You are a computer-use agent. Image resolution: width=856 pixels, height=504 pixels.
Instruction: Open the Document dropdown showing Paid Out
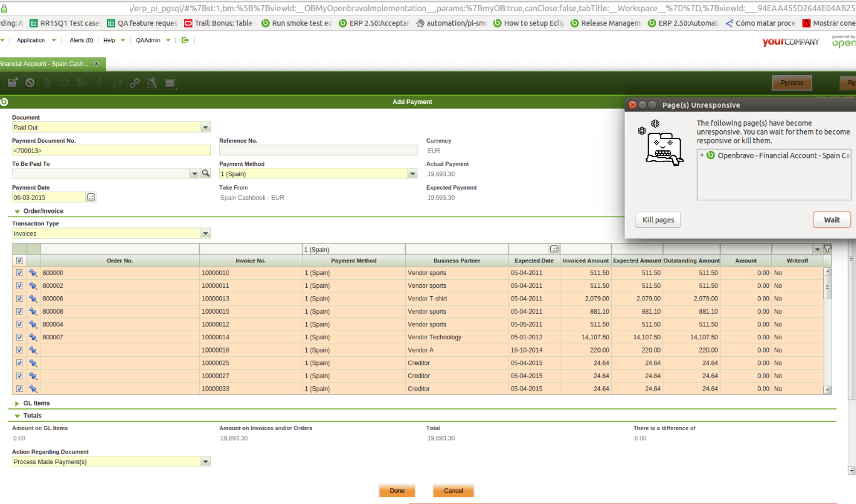(205, 127)
